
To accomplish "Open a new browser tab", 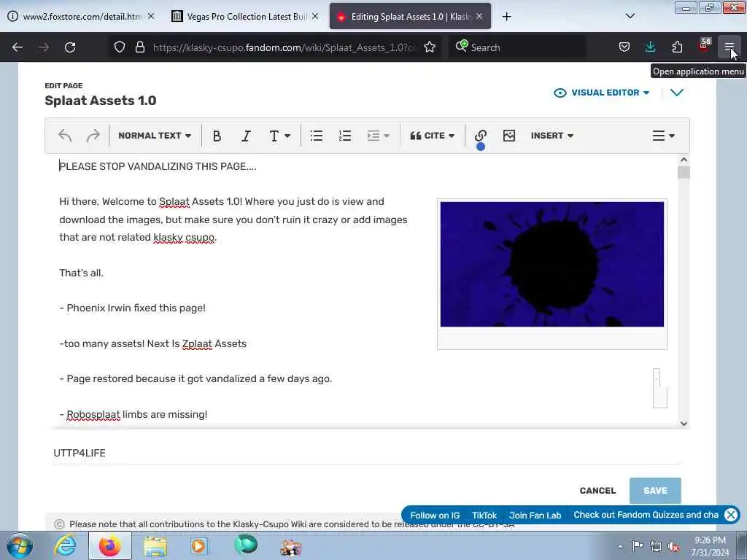I will point(506,17).
